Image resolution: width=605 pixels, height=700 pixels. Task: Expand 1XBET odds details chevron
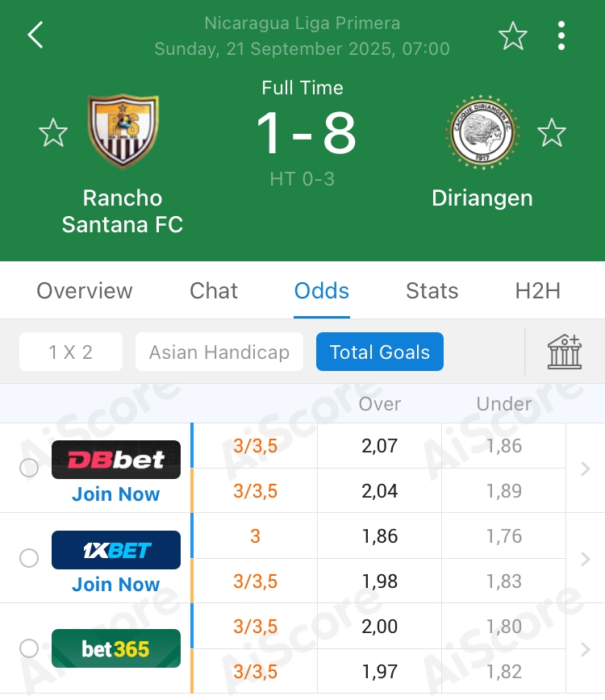tap(586, 559)
